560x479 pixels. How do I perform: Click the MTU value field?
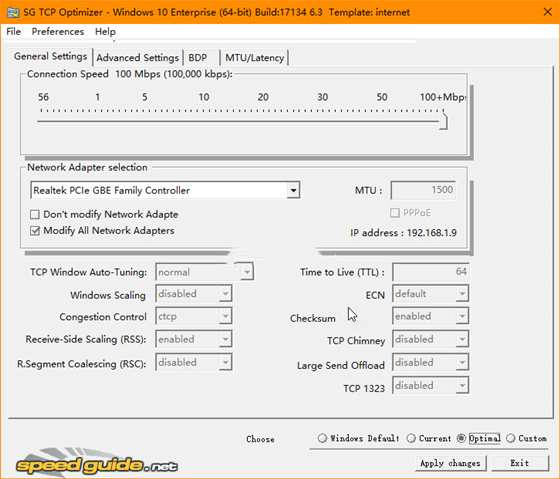tap(423, 190)
